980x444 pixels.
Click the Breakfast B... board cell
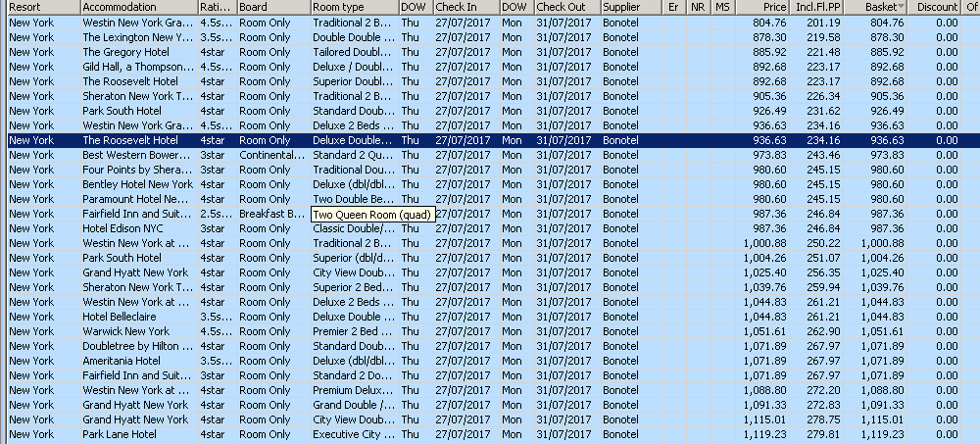273,214
